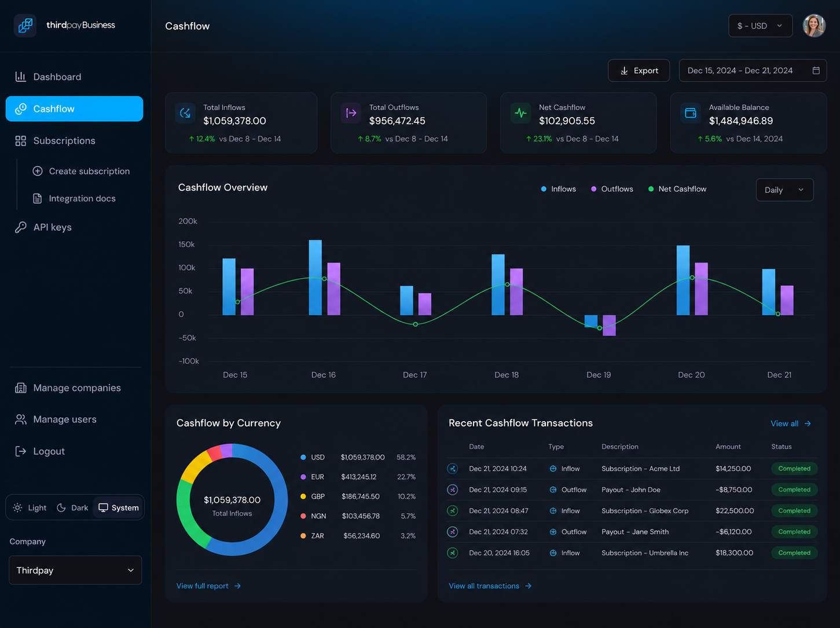Click the Integration docs document icon

(x=38, y=198)
